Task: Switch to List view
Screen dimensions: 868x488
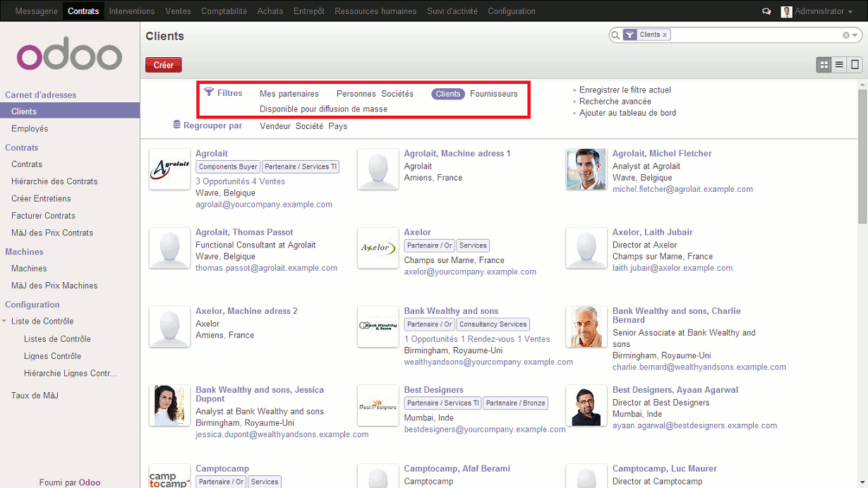Action: [839, 65]
